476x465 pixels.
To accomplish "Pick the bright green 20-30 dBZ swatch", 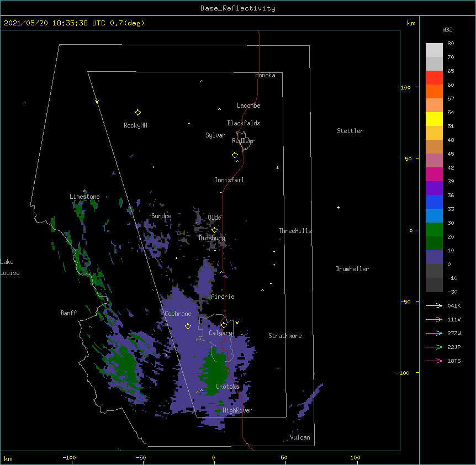I will (434, 230).
